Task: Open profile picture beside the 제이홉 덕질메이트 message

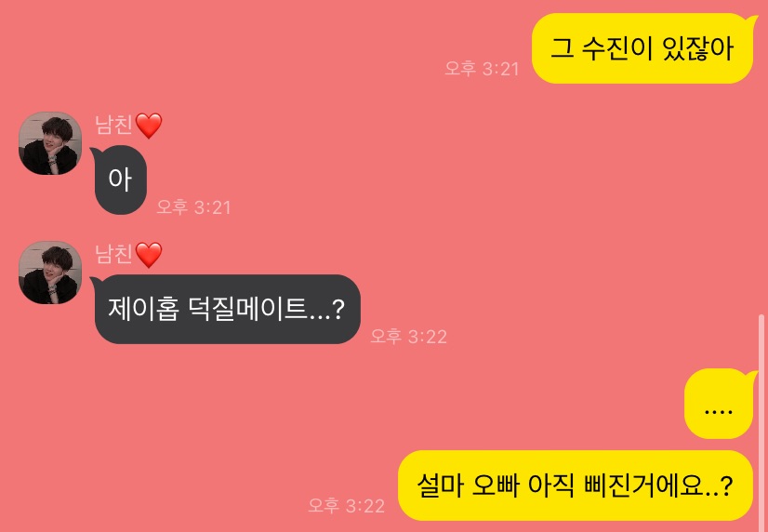Action: 50,273
